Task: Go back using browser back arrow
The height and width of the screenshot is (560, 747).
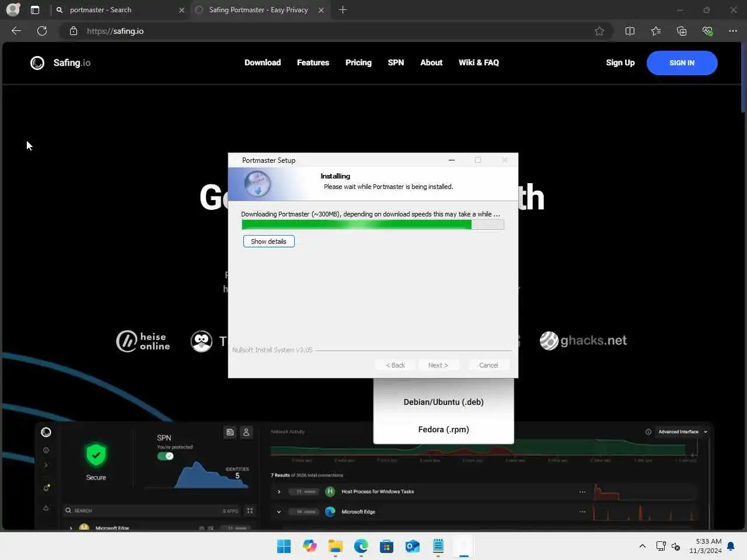Action: click(16, 31)
